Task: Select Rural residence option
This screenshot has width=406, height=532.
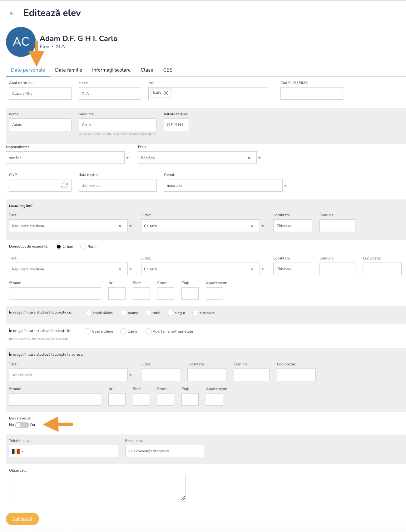Action: pos(83,247)
